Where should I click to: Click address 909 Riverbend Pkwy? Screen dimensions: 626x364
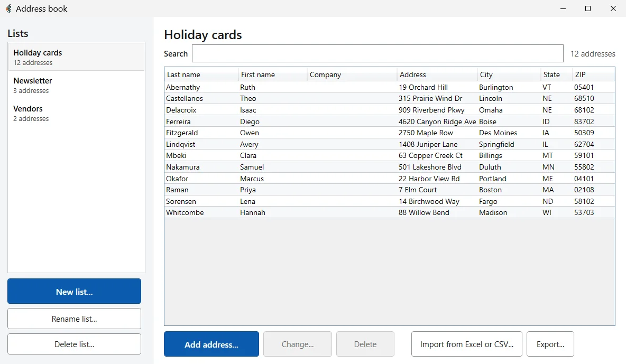pyautogui.click(x=431, y=110)
